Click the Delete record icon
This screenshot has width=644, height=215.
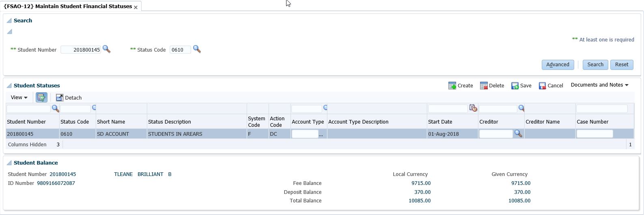(x=484, y=86)
